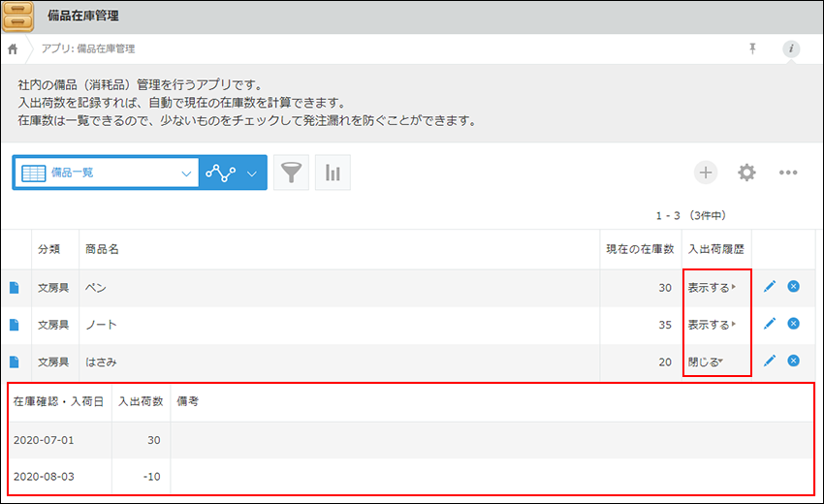The width and height of the screenshot is (824, 504).
Task: Open the three-dots options menu
Action: tap(788, 173)
